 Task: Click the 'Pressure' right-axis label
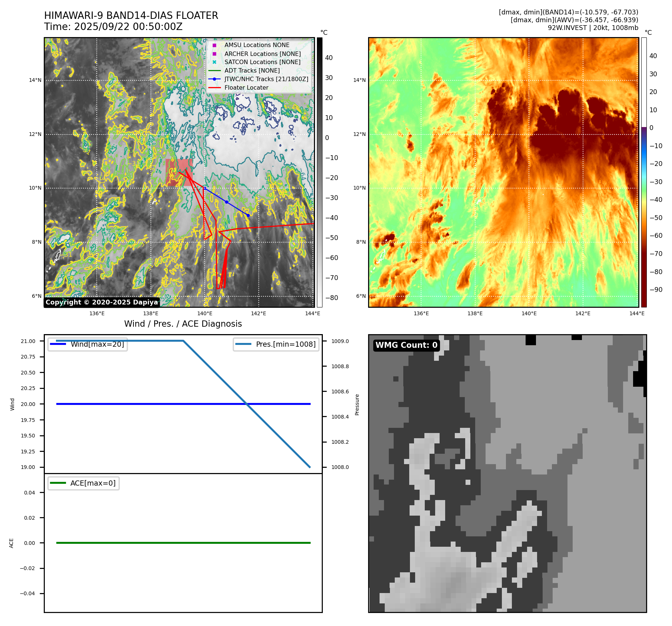[x=357, y=404]
